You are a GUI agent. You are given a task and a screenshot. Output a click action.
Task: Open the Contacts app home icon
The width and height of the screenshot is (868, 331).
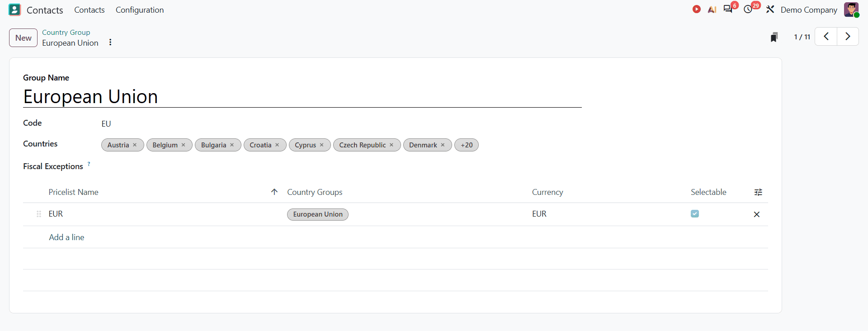(14, 10)
